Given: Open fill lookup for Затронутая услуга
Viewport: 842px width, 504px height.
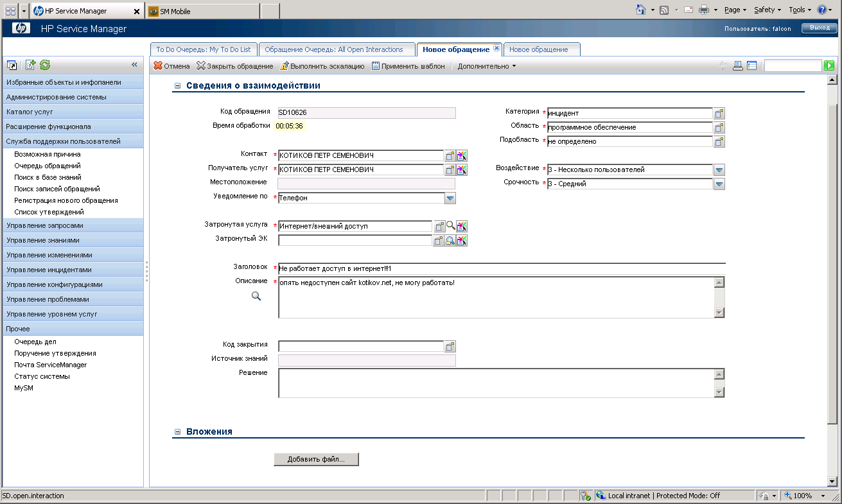Looking at the screenshot, I should [x=439, y=226].
